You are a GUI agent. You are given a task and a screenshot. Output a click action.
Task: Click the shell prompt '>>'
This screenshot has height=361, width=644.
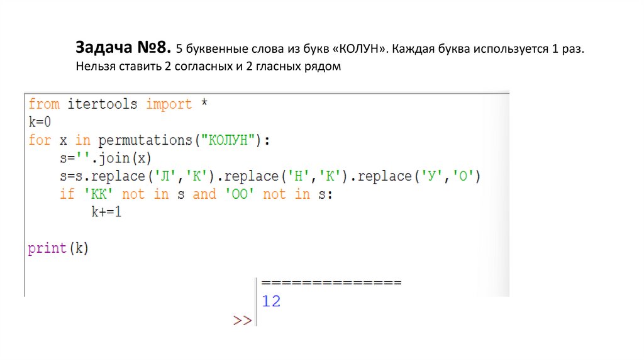pyautogui.click(x=242, y=320)
